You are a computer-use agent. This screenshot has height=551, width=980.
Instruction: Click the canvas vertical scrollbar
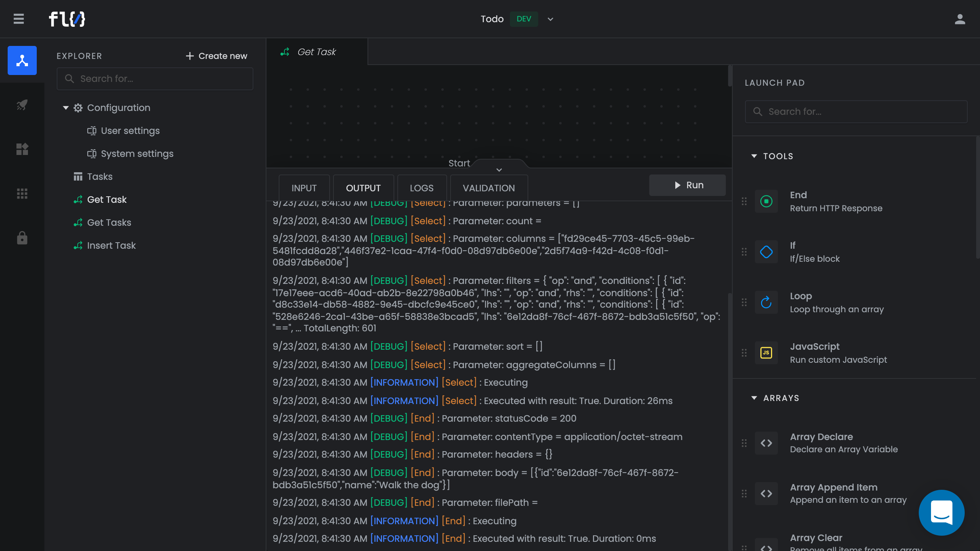pos(730,76)
